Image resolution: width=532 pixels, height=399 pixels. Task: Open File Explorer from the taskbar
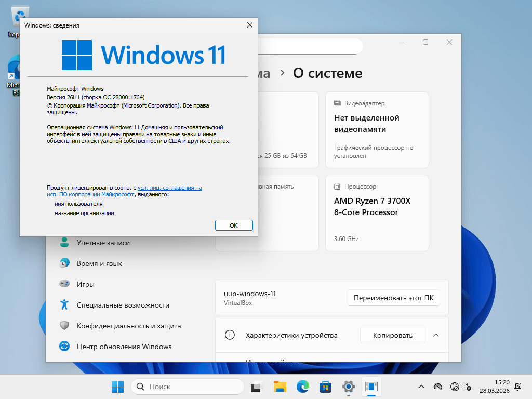pyautogui.click(x=280, y=387)
